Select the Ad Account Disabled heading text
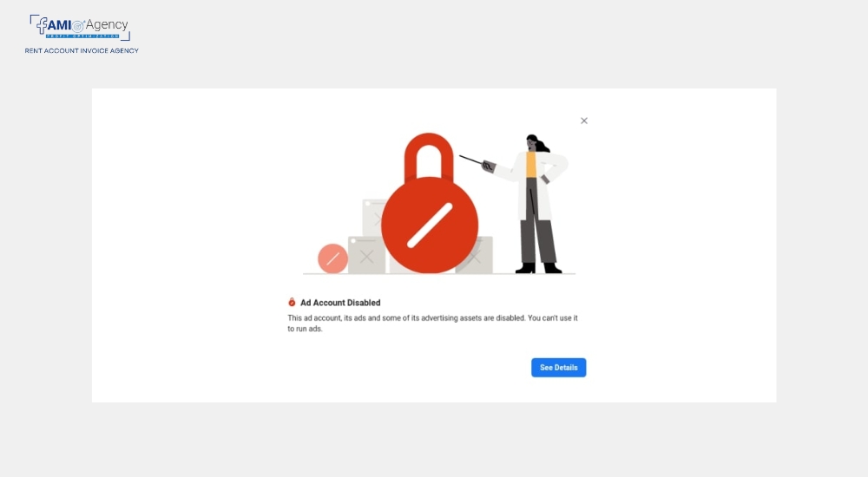 340,303
